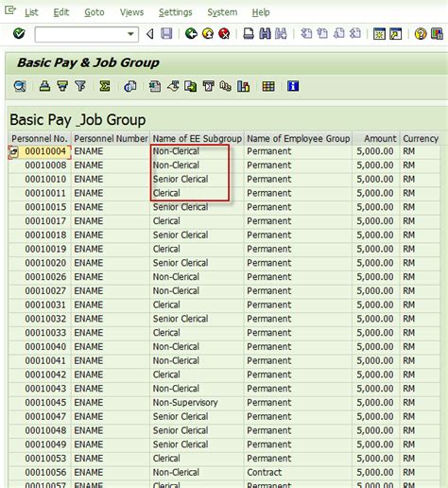
Task: Open Print Preview icon in ALV toolbar
Action: 129,86
